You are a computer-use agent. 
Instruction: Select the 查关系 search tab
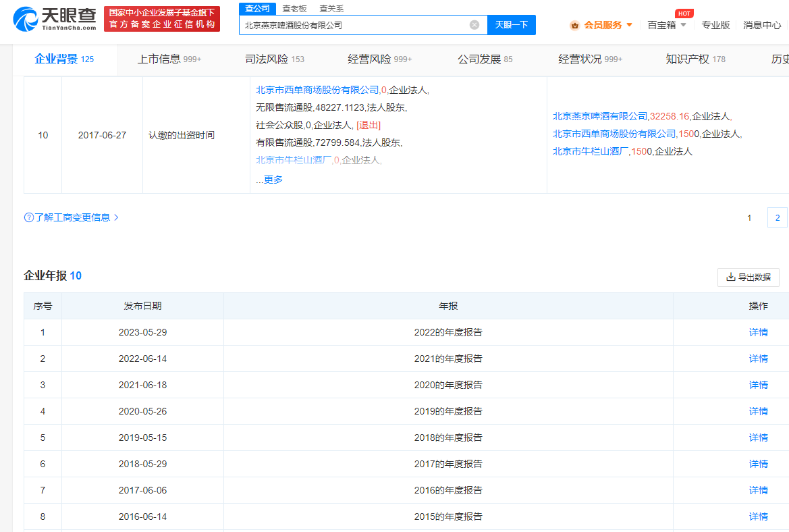[331, 8]
